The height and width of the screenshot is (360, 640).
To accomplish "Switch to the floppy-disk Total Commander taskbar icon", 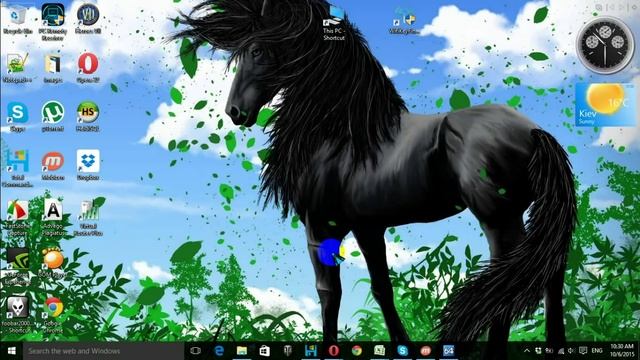I will click(x=311, y=351).
